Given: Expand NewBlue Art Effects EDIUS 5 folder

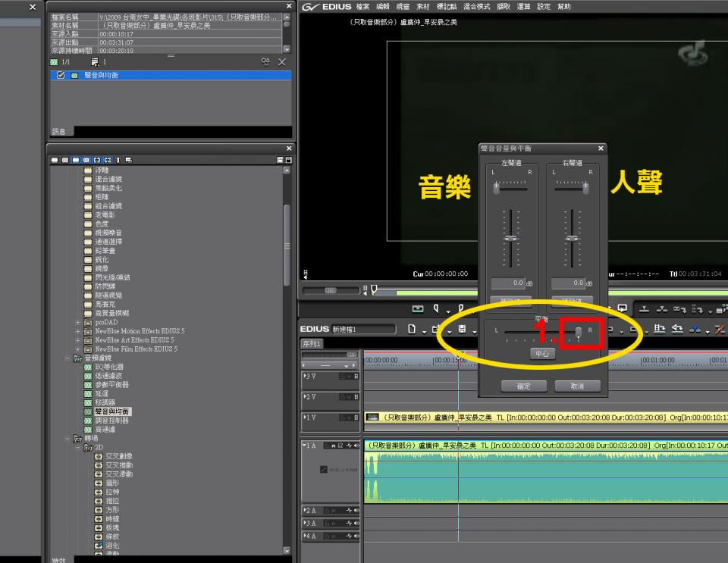Looking at the screenshot, I should coord(77,340).
